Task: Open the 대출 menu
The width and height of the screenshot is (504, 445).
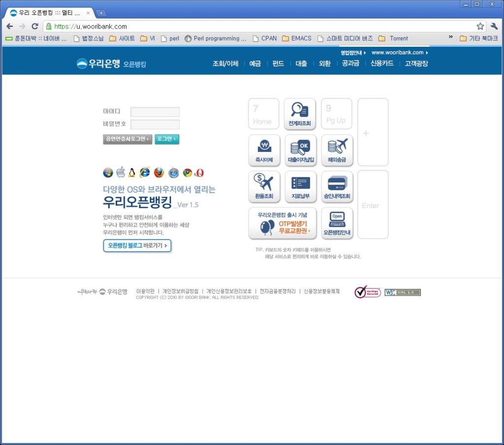Action: (x=301, y=63)
